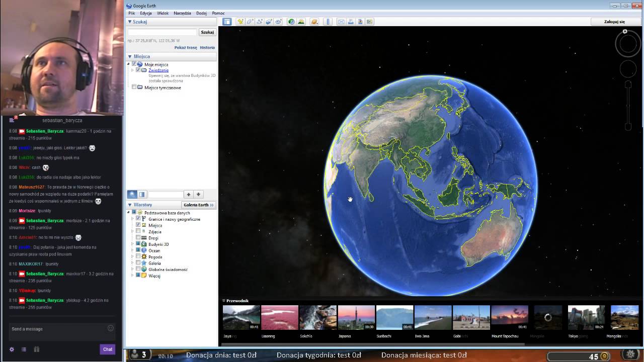Collapse the Podstawowa baza danych tree node
644x362 pixels.
[x=128, y=213]
